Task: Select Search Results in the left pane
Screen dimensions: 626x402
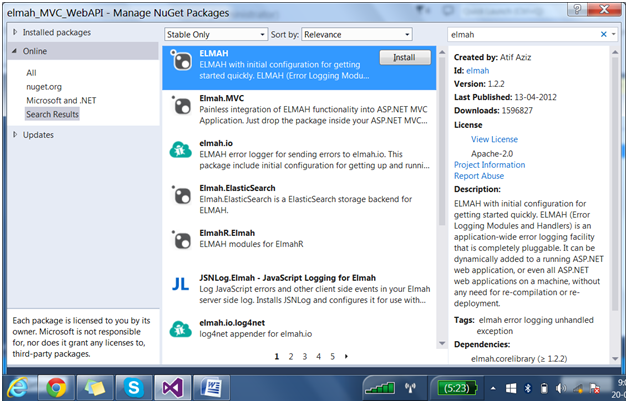Action: [52, 114]
